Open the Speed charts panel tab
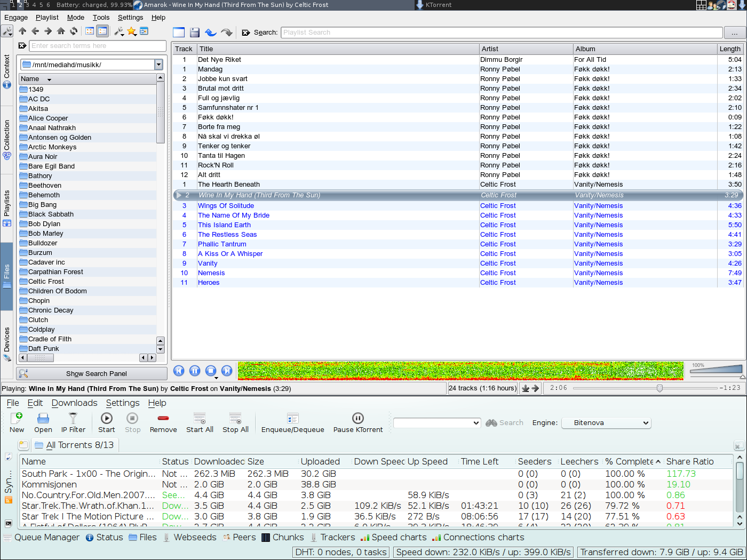The width and height of the screenshot is (747, 560). pyautogui.click(x=394, y=538)
